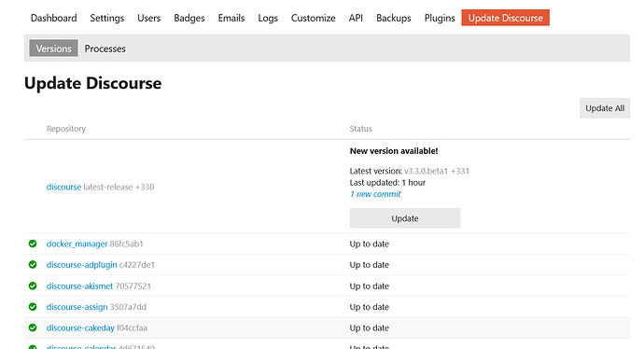644x349 pixels.
Task: Click green check icon beside discourse-assign
Action: (33, 307)
